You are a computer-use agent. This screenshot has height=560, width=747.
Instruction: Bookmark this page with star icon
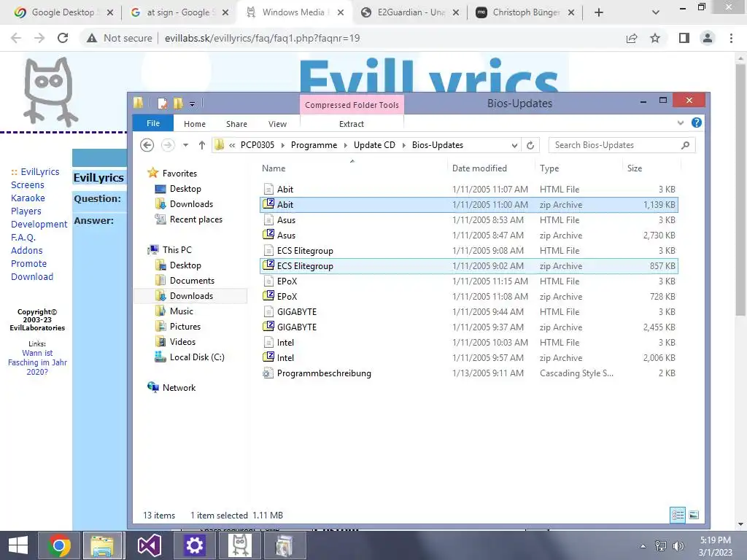[655, 38]
